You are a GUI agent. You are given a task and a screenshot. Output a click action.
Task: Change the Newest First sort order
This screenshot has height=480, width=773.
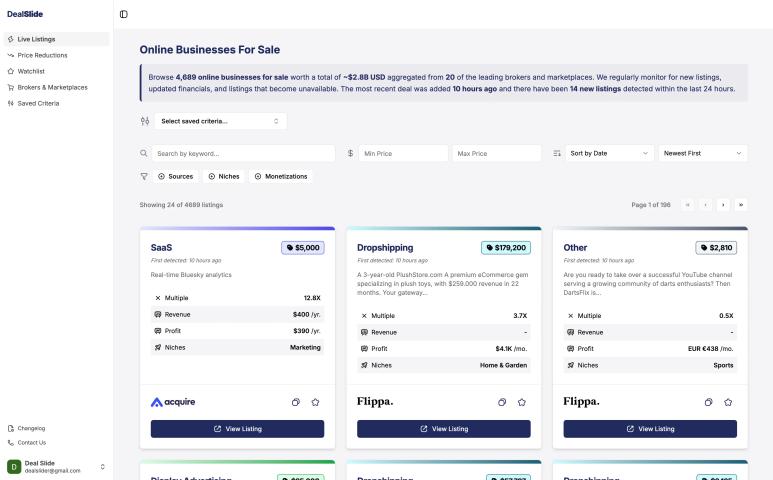coord(703,153)
